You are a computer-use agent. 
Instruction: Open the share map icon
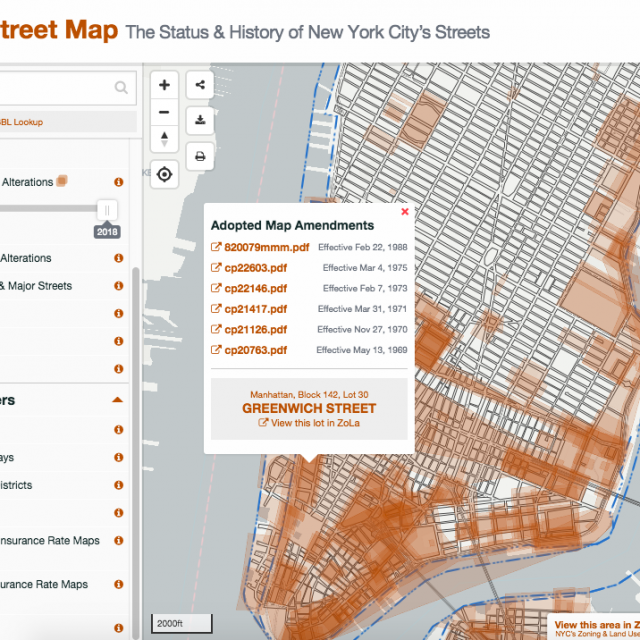pyautogui.click(x=201, y=85)
